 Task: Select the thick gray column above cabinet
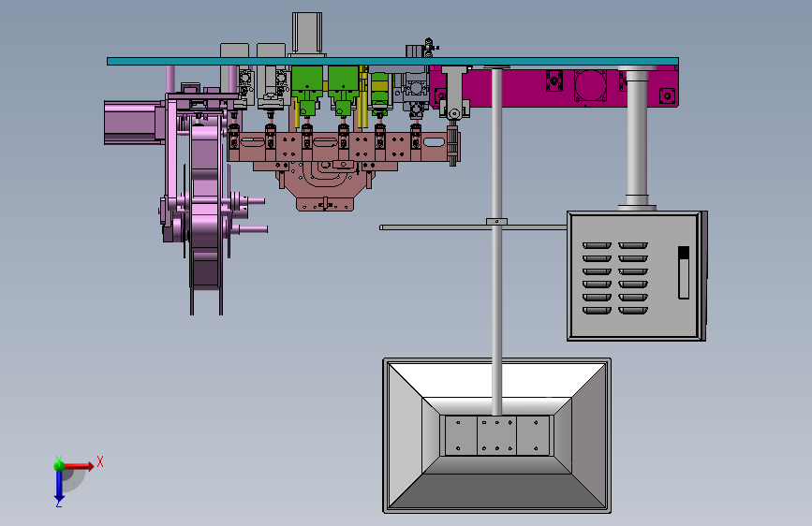(x=637, y=138)
